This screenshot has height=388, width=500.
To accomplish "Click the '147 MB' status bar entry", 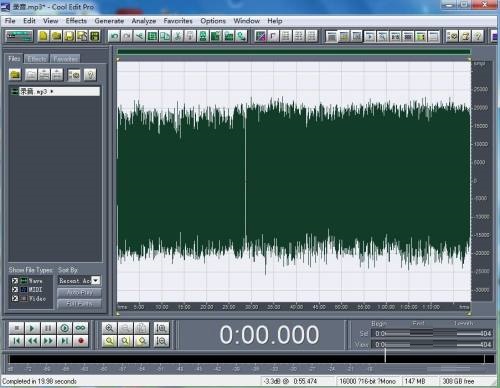I will pyautogui.click(x=415, y=381).
